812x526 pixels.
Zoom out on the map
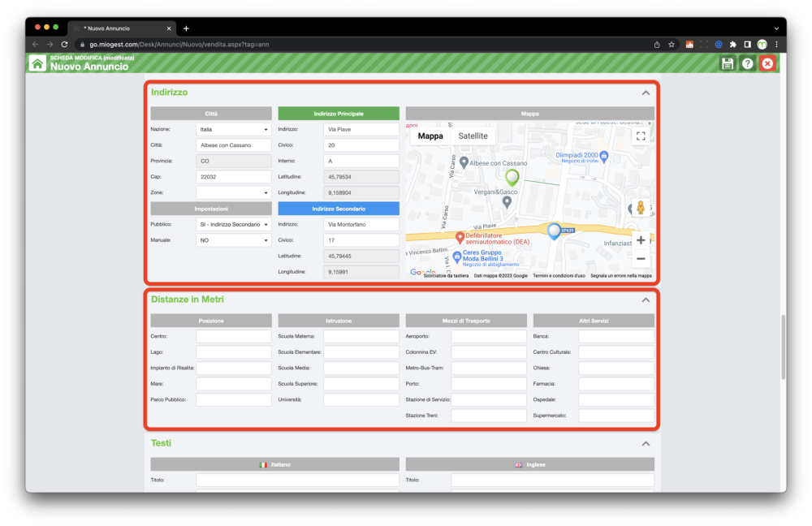[x=641, y=258]
